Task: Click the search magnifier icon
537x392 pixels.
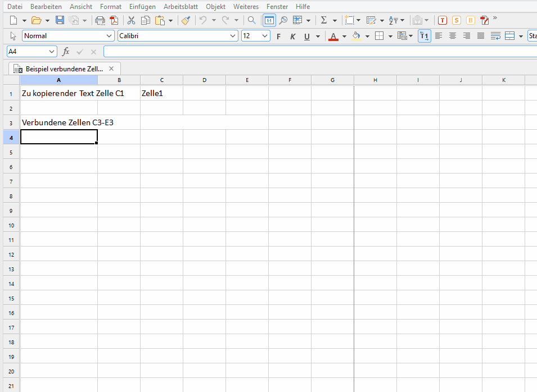Action: coord(252,21)
